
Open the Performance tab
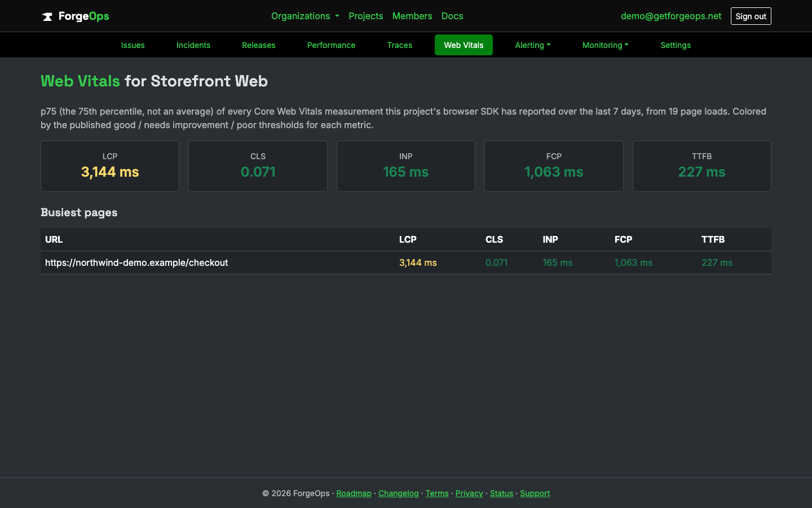331,45
